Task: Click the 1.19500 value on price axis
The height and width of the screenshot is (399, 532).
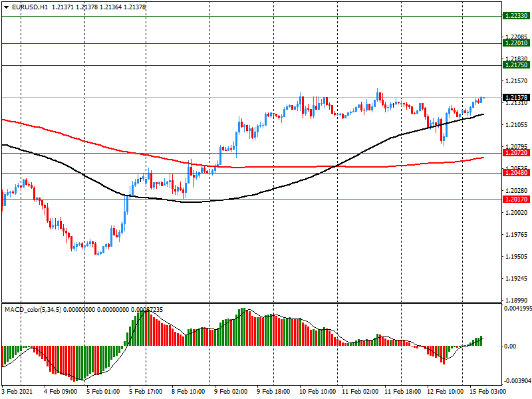Action: coord(516,257)
